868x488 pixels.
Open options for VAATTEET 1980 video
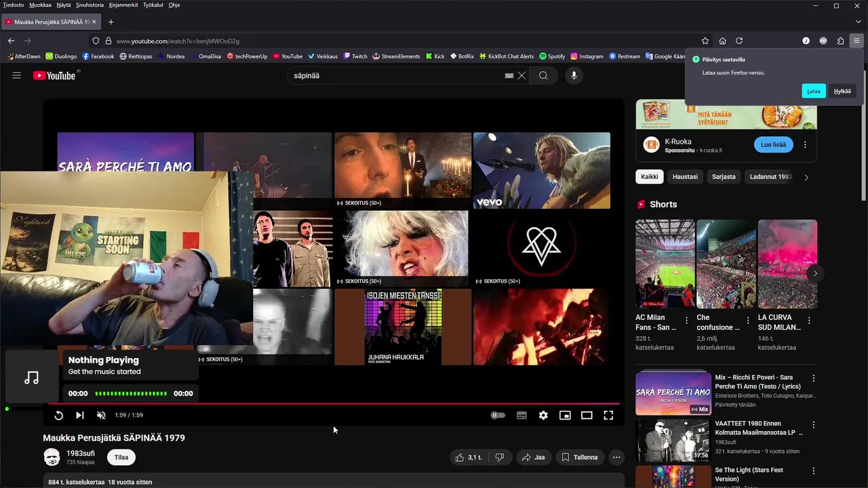click(x=814, y=425)
